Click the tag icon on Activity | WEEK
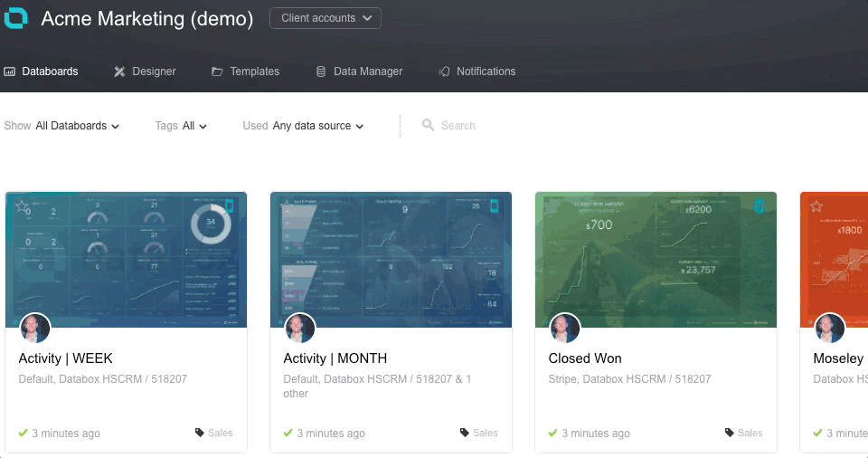868x458 pixels. [200, 433]
